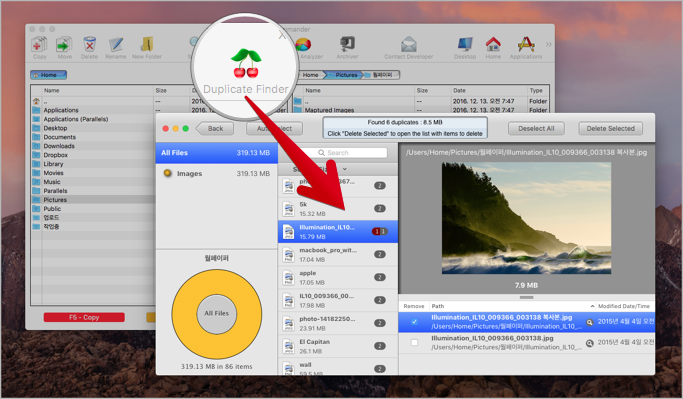The image size is (683, 399).
Task: Go to Desktop via Commander toolbar icon
Action: (465, 44)
